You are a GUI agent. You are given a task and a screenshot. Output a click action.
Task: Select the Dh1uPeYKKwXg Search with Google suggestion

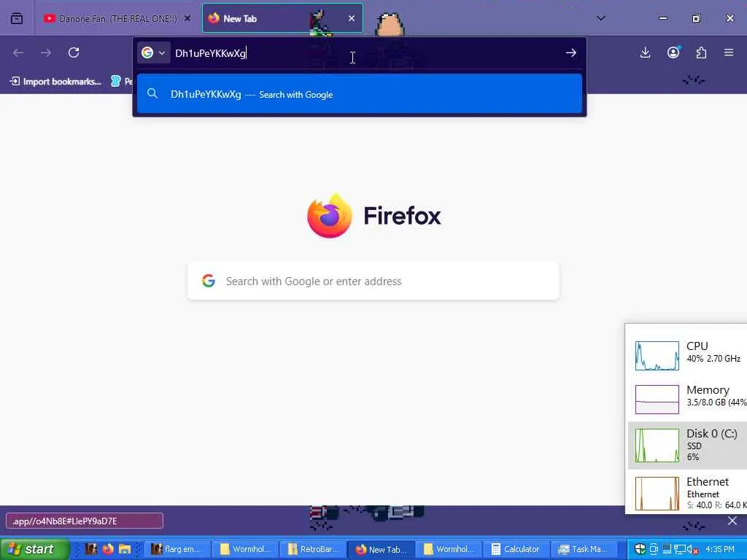359,94
